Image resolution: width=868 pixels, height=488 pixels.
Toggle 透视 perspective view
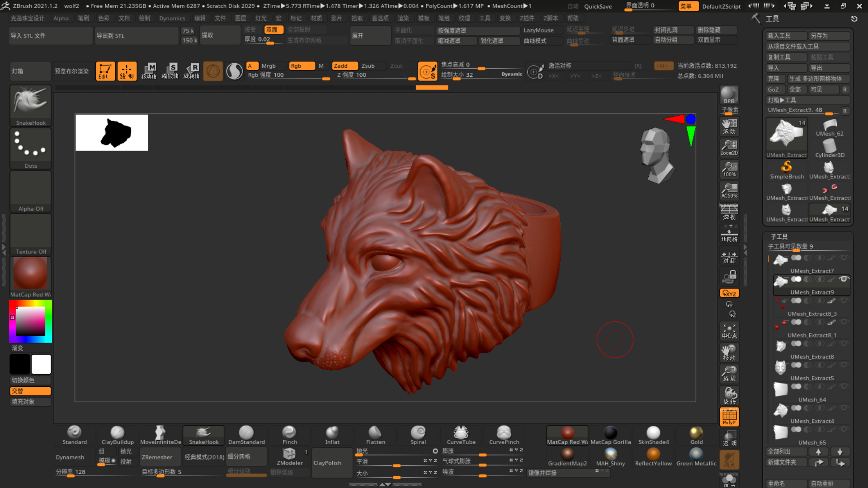729,212
